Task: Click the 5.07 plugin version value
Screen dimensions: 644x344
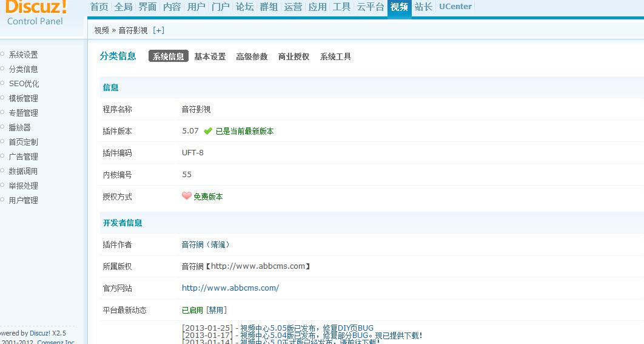Action: (190, 130)
